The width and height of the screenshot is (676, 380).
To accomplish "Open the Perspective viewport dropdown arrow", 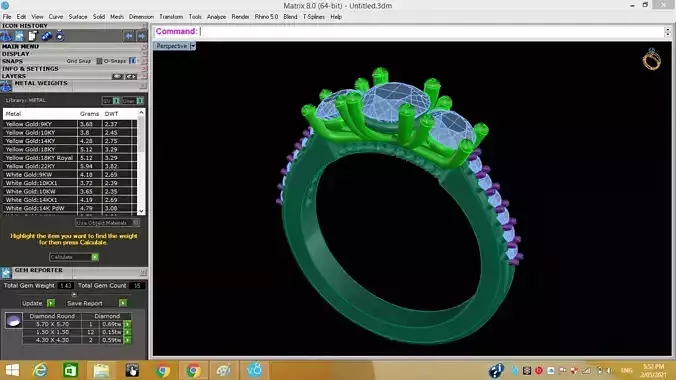I will [x=193, y=46].
